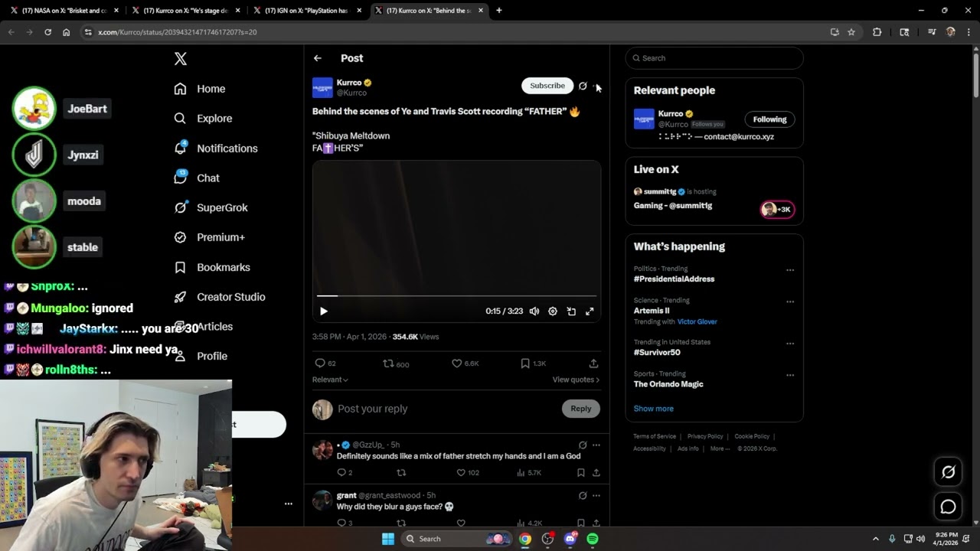Like the @GzzUp_ reply with 102 likes

(x=467, y=473)
